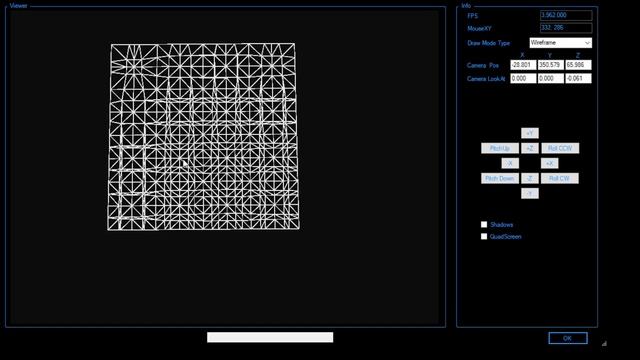Screen dimensions: 640x360
Task: Enable the Shadows checkbox
Action: [x=484, y=224]
